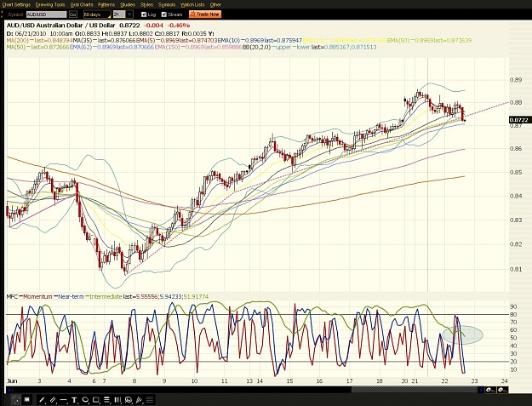Click the 0.8722 current price marker
The height and width of the screenshot is (406, 532).
(x=520, y=120)
